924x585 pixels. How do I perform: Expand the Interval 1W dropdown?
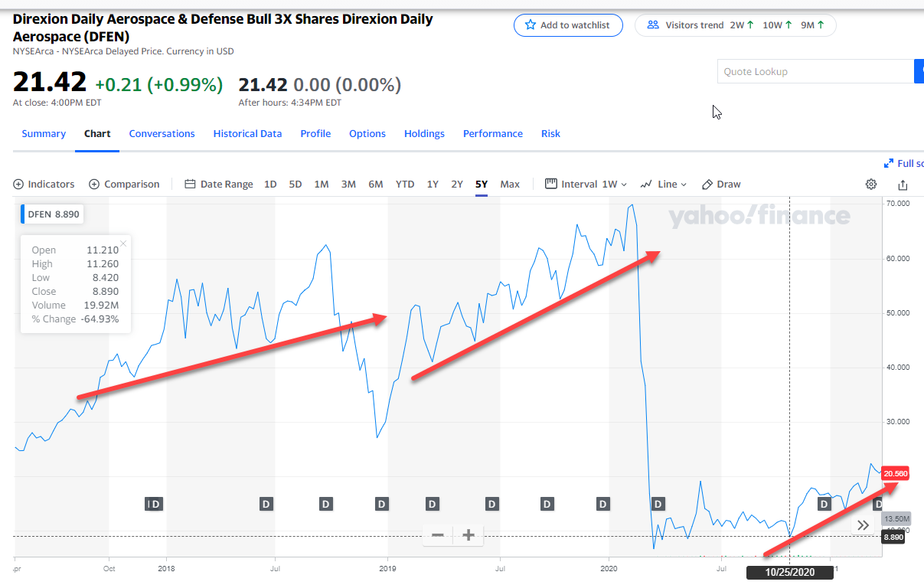586,184
